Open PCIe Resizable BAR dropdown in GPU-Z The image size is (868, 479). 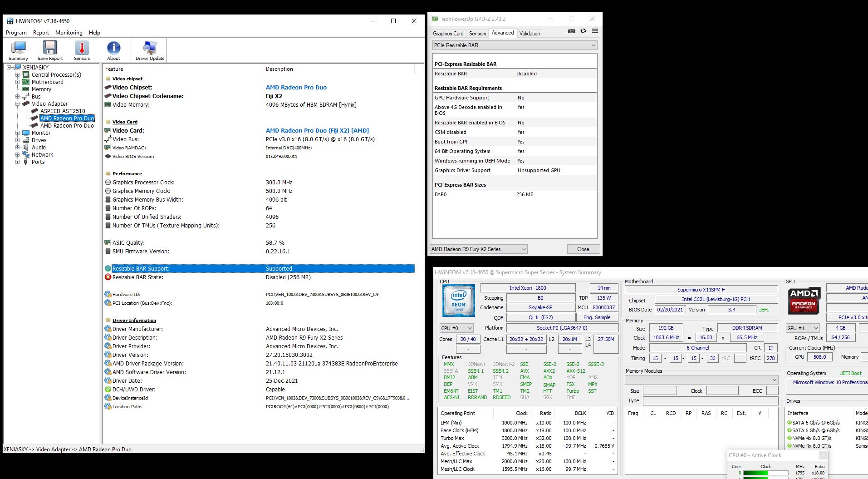[x=515, y=45]
